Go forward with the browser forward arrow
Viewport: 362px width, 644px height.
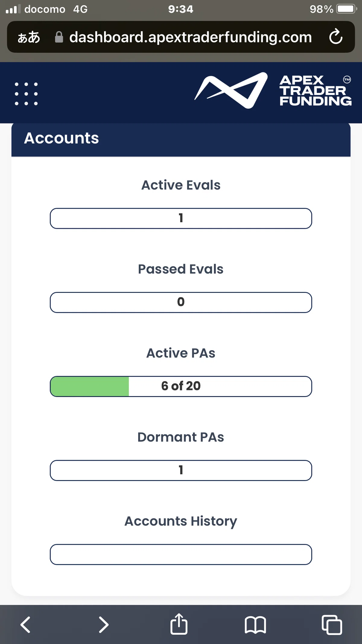(x=103, y=625)
